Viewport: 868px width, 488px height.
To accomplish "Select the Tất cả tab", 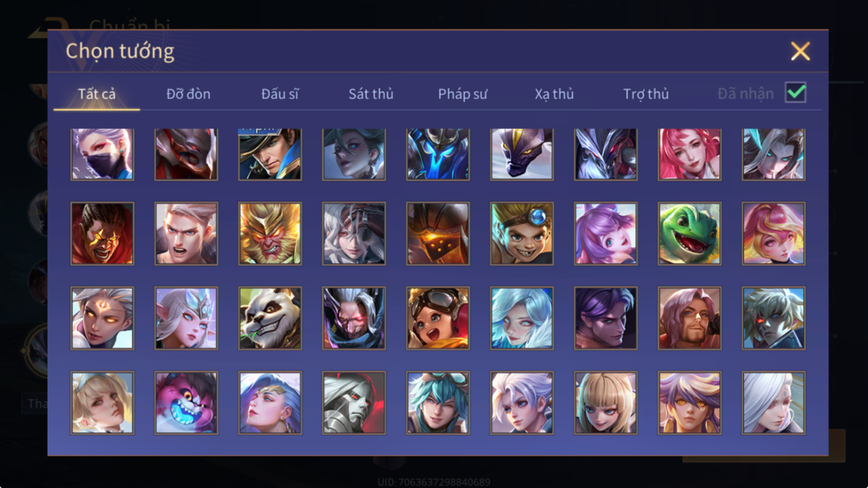I will (97, 94).
